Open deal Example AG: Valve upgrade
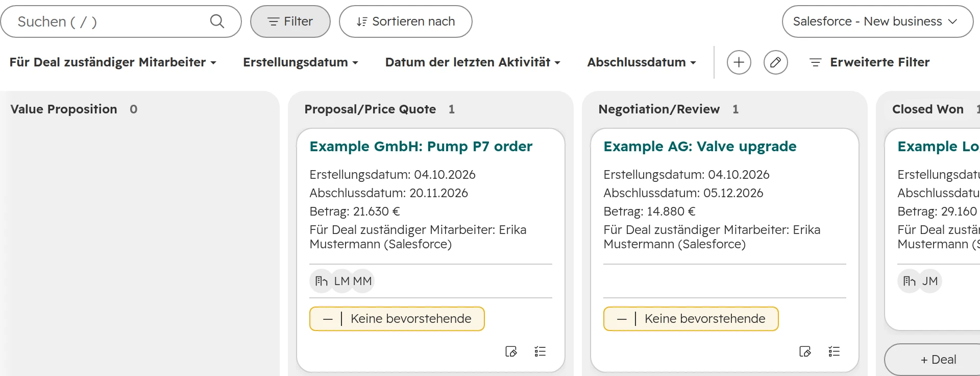The image size is (980, 376). coord(700,147)
